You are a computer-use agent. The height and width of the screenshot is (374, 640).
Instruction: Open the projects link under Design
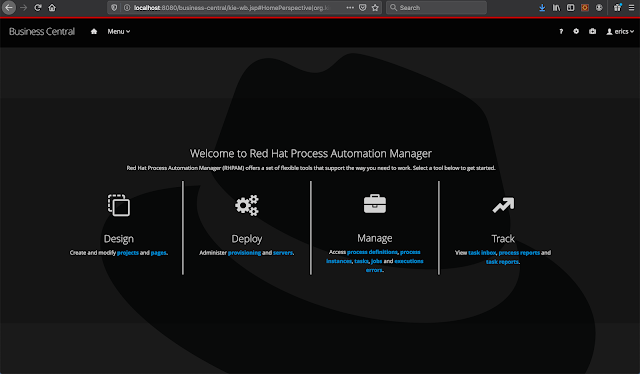pos(128,253)
